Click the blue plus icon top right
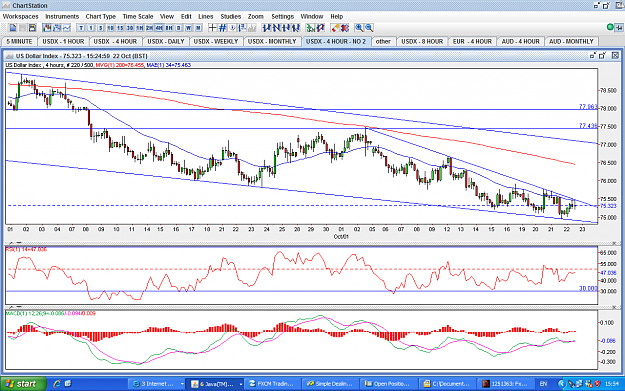 click(619, 28)
